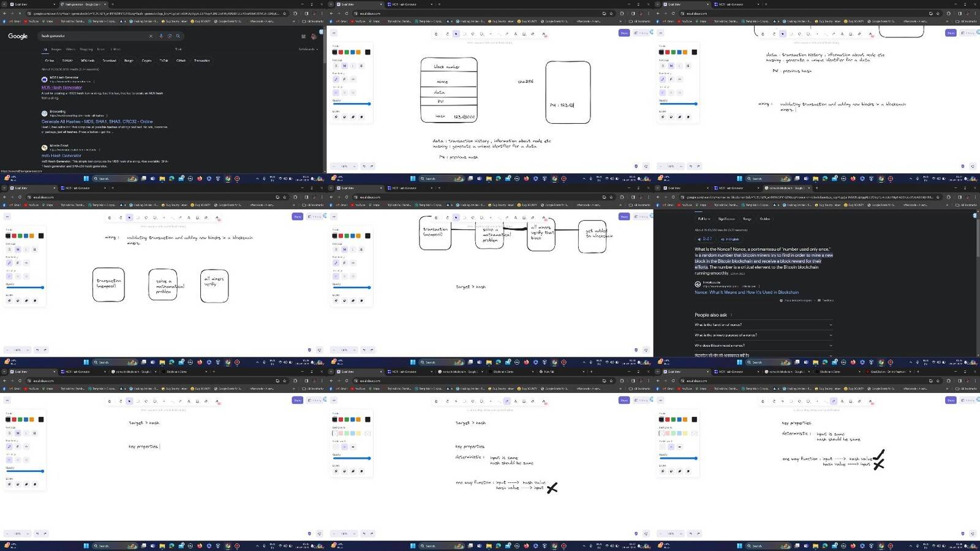Select Rectangle tool in the block-number diagram frame
The width and height of the screenshot is (980, 551).
tap(464, 34)
